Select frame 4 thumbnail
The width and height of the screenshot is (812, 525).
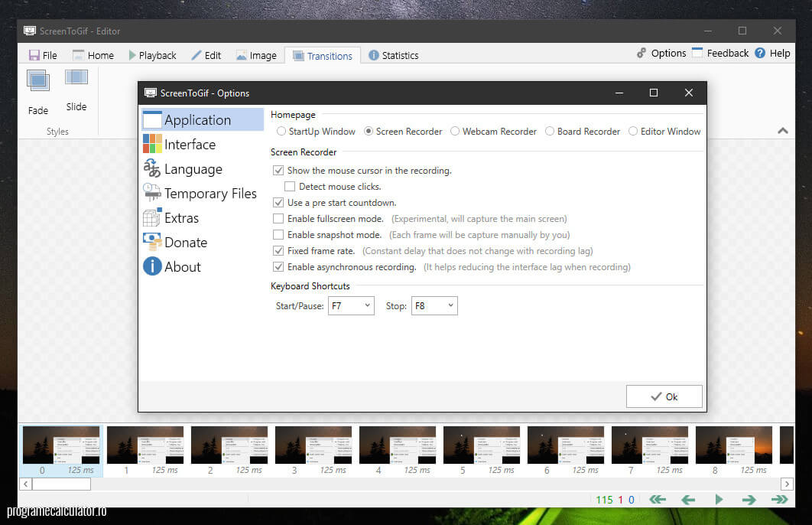tap(398, 451)
